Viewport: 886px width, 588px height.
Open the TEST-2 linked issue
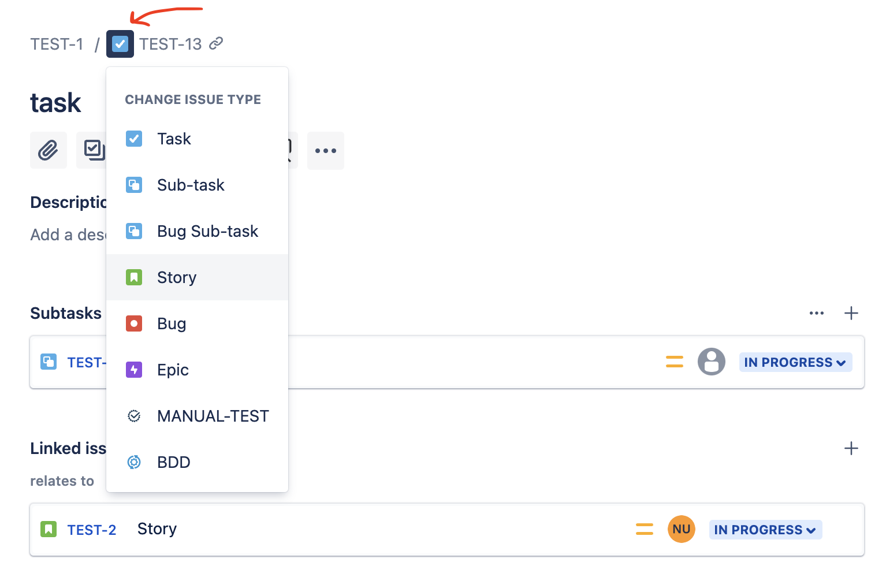coord(91,529)
